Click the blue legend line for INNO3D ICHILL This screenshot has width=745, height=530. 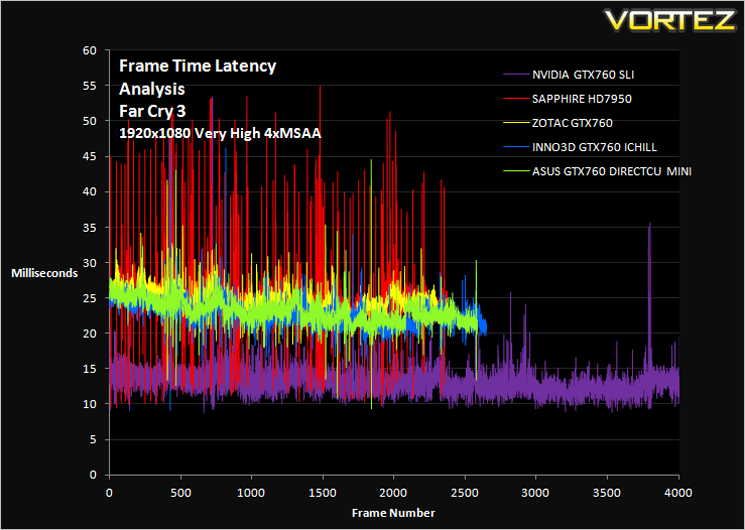(516, 147)
